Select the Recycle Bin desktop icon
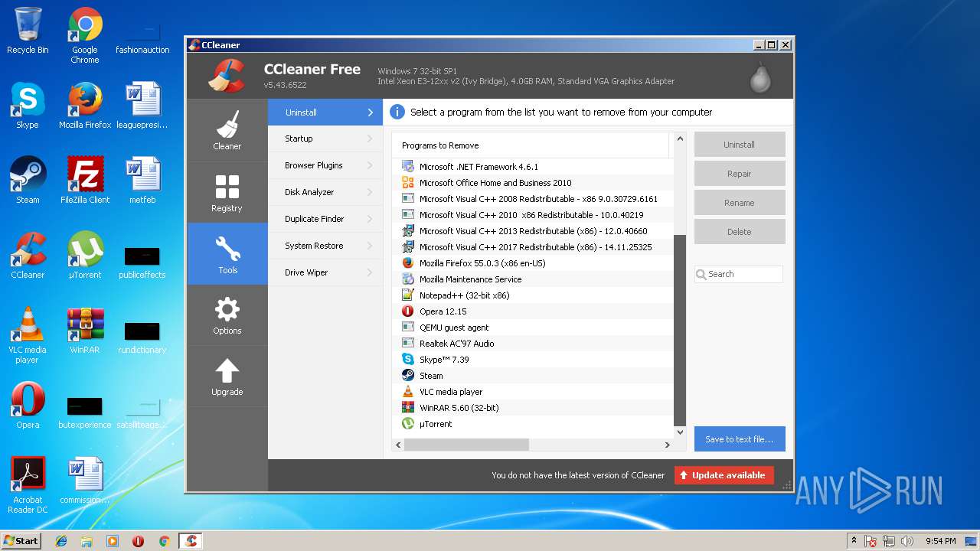The width and height of the screenshot is (980, 551). click(28, 31)
